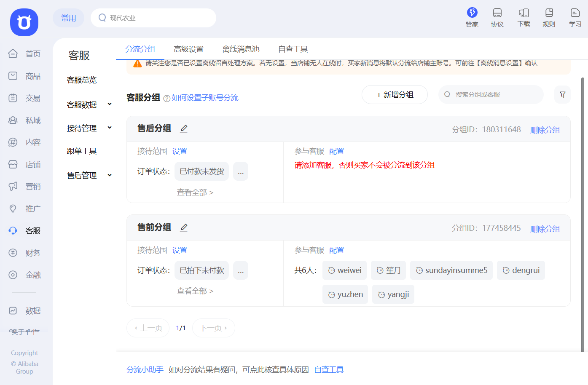Open the 学习 learning icon
Image resolution: width=588 pixels, height=385 pixels.
point(575,18)
